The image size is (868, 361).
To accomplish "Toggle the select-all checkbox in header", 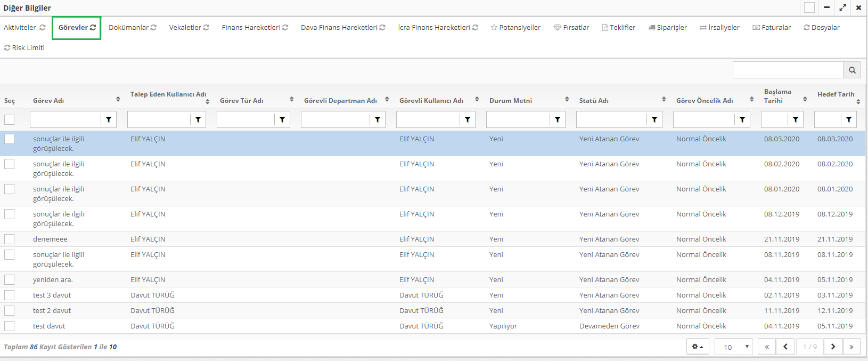I will [10, 119].
